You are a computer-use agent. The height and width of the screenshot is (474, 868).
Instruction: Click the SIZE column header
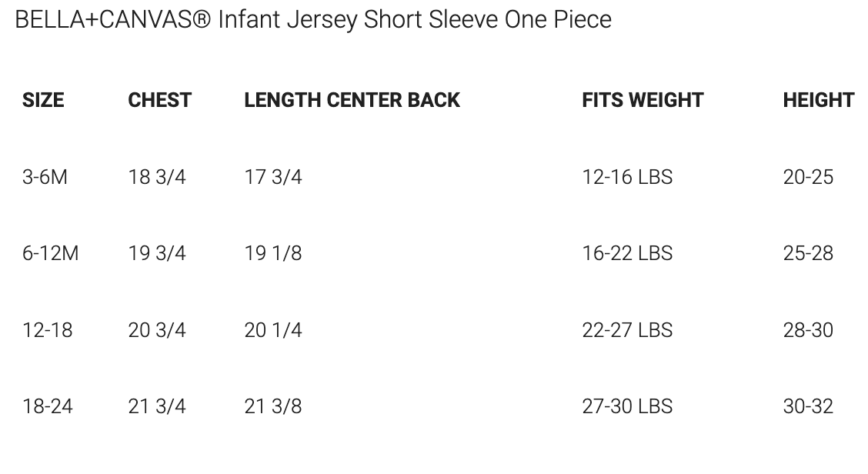[43, 100]
